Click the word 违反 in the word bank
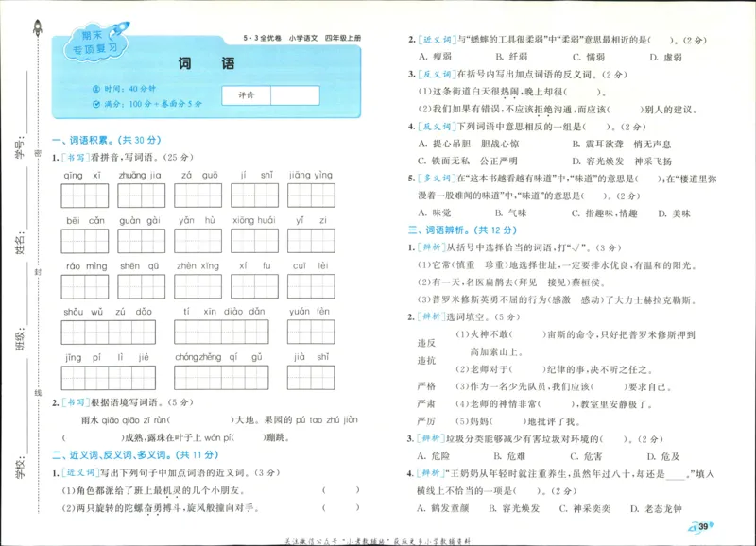The image size is (756, 546). pos(426,343)
